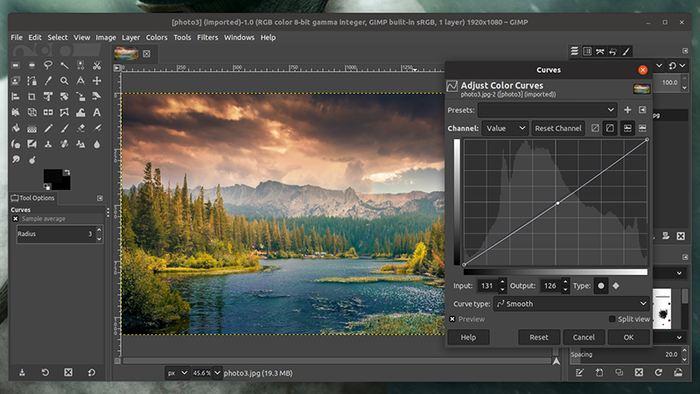The image size is (700, 394).
Task: Click the Input value field
Action: (488, 286)
